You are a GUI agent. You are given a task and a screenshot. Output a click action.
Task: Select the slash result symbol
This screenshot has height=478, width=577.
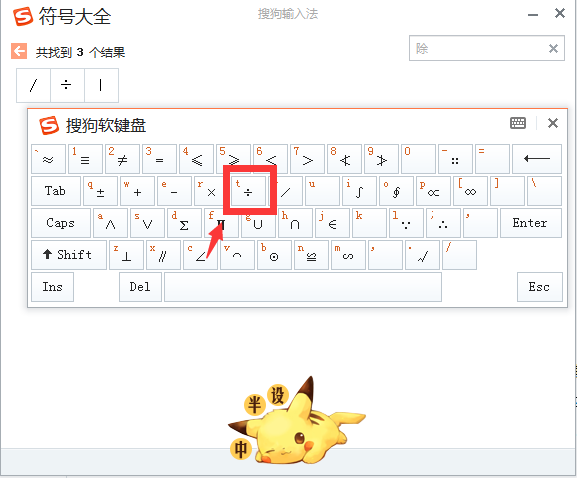(x=33, y=85)
